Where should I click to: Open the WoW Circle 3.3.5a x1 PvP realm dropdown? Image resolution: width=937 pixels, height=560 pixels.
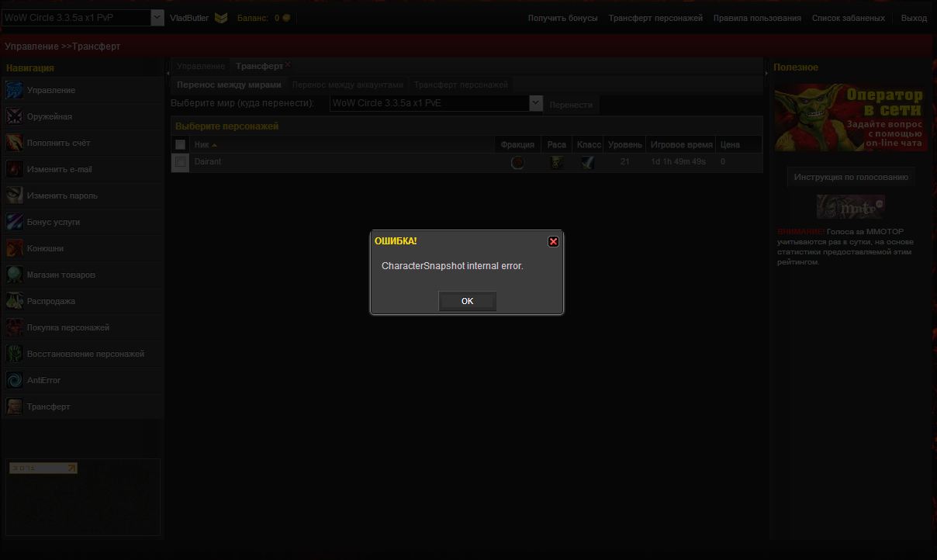point(157,18)
